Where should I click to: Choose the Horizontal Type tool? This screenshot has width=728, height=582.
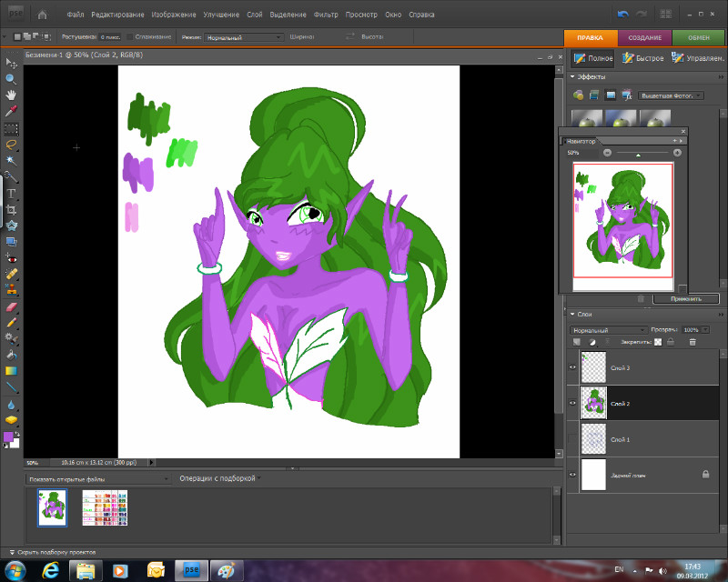tap(12, 193)
